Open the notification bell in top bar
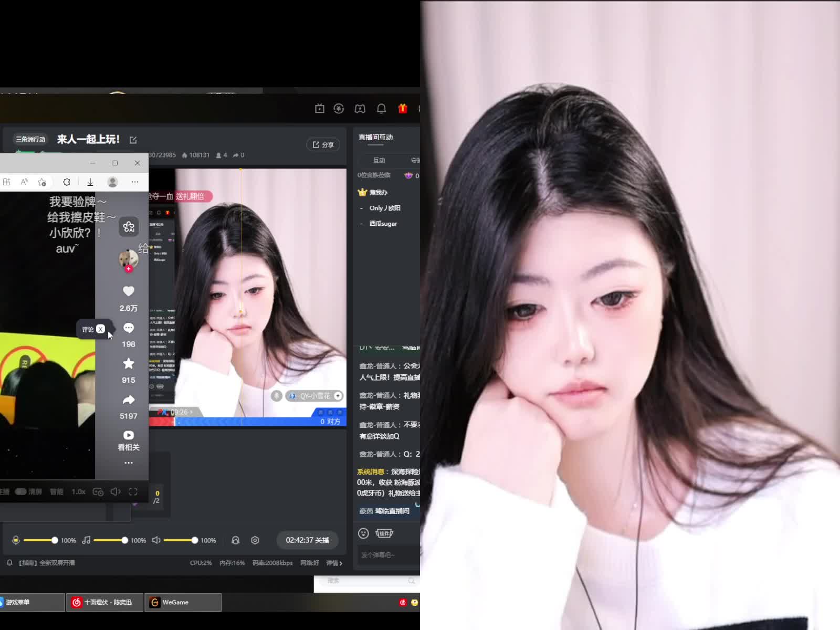840x630 pixels. pos(382,109)
